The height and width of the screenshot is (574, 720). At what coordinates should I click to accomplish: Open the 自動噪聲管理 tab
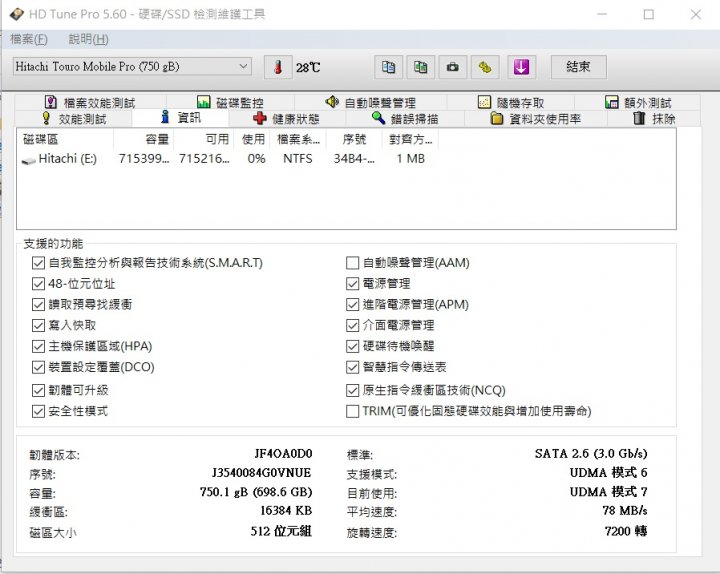370,102
